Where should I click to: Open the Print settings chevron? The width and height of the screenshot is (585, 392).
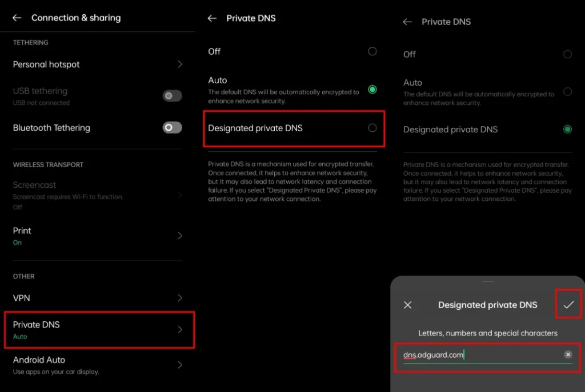point(180,236)
